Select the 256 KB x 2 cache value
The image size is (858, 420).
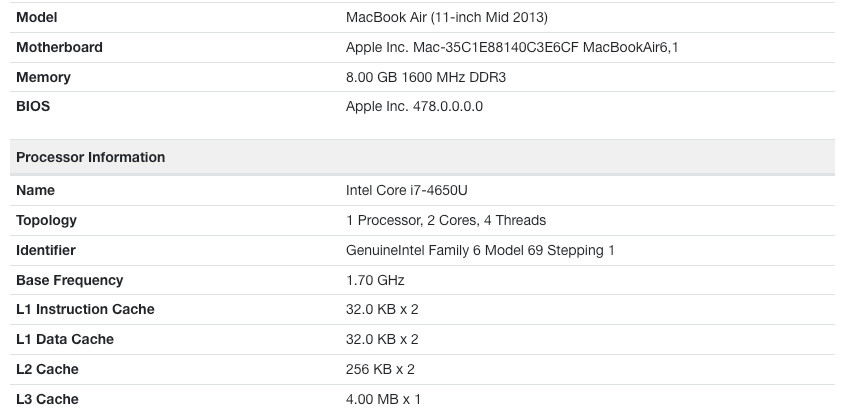point(380,369)
